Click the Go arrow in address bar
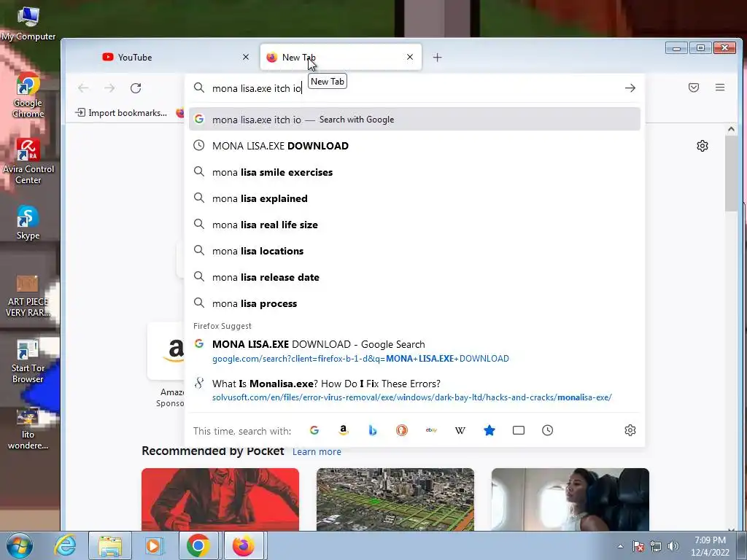 pos(630,88)
